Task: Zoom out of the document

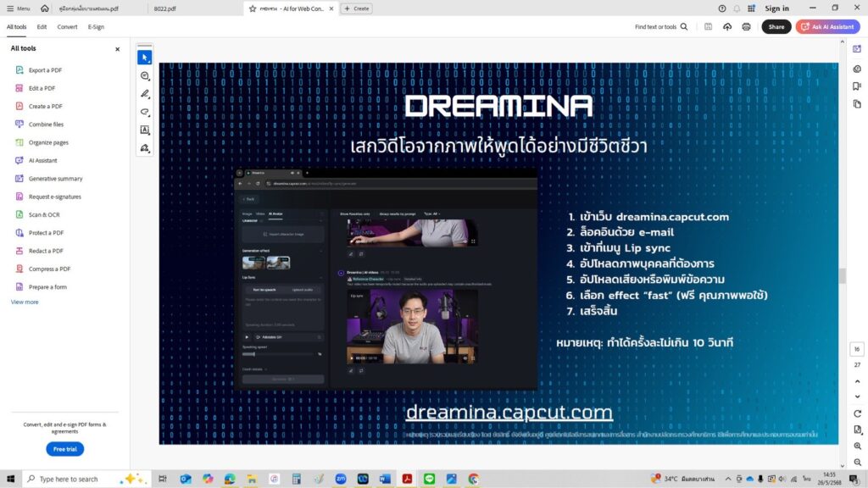Action: pos(858,462)
